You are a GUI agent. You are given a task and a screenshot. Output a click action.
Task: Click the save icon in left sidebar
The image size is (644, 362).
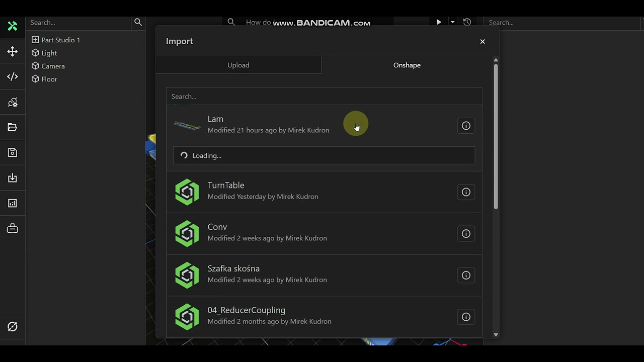point(13,152)
